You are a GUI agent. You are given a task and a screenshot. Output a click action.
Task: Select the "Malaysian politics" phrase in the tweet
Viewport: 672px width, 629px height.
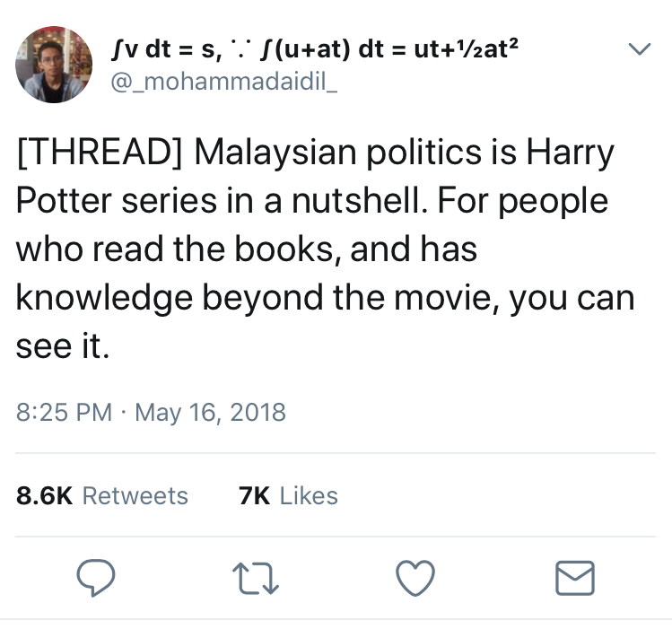pyautogui.click(x=338, y=153)
